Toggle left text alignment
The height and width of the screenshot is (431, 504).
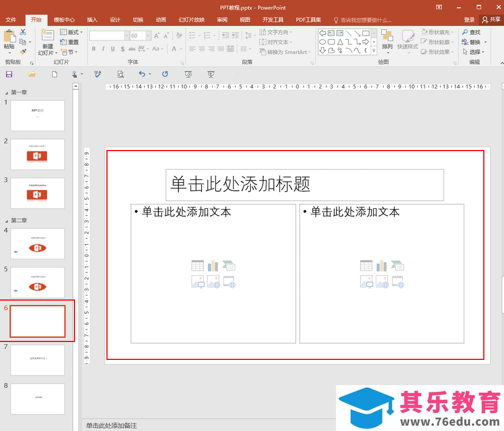click(192, 49)
